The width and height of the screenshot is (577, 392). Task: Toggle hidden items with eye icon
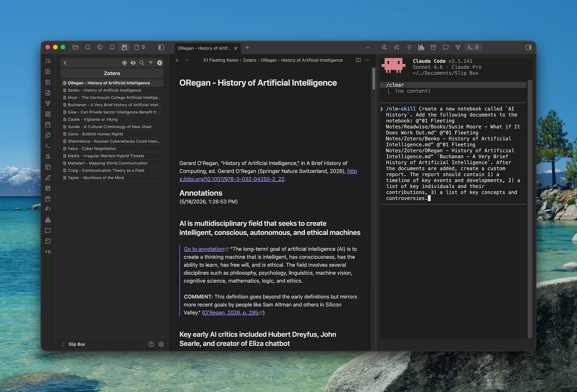click(133, 63)
